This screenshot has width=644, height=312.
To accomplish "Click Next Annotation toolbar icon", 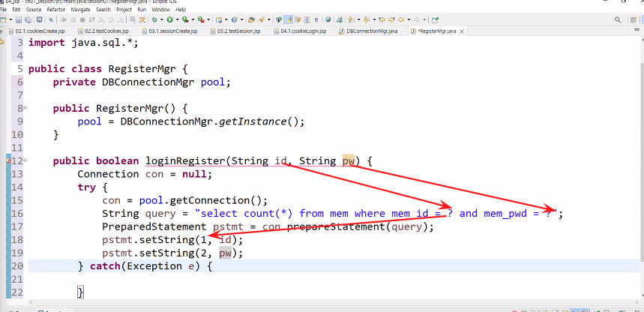I will pyautogui.click(x=351, y=19).
